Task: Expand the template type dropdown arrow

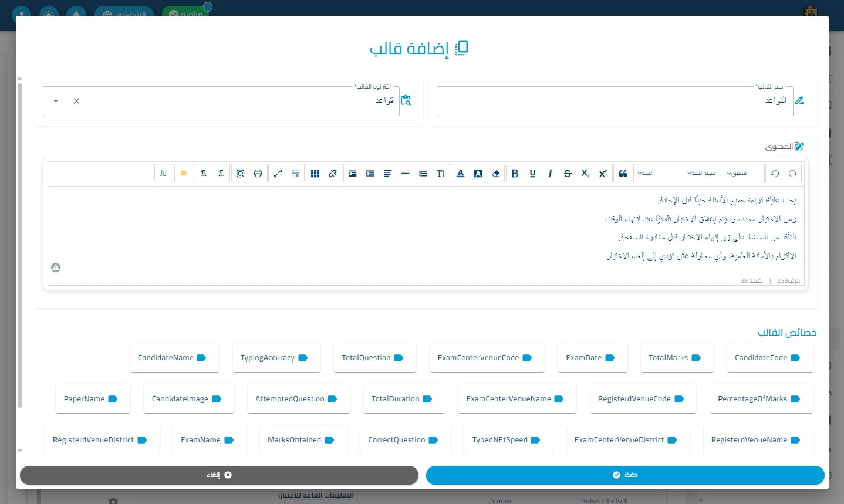Action: [56, 102]
